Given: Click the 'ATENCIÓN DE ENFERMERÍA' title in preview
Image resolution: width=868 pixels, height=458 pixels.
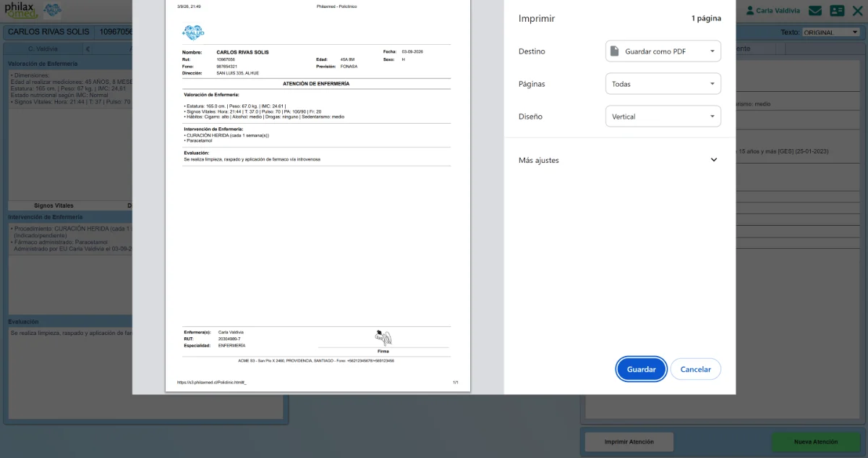Looking at the screenshot, I should pyautogui.click(x=316, y=84).
